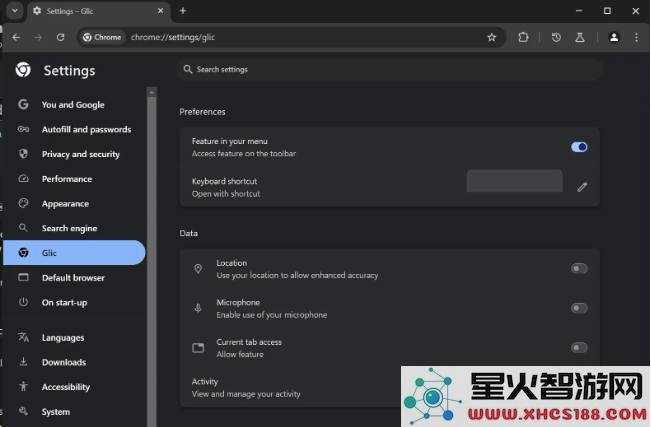Screen dimensions: 651x427
Task: Click the Keyboard shortcut input box
Action: pos(514,181)
